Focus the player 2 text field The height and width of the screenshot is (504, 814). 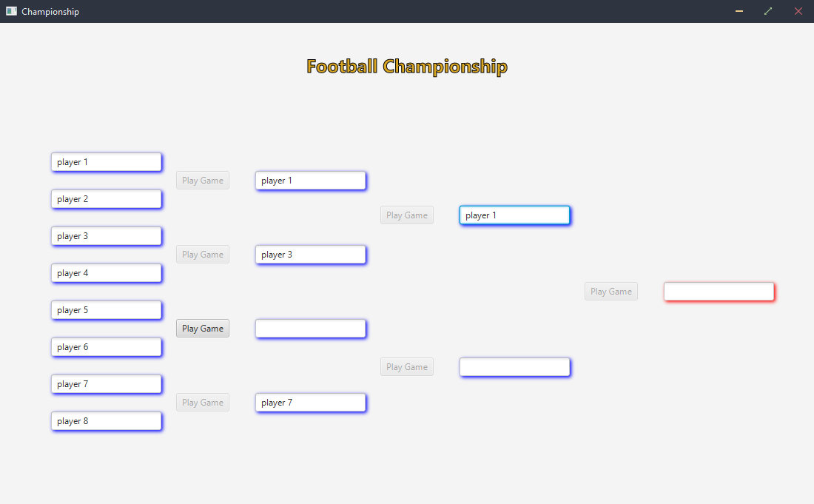pyautogui.click(x=107, y=199)
